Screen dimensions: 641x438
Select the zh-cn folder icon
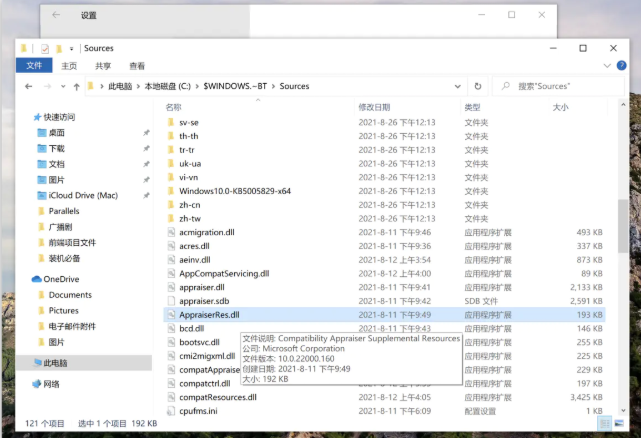click(x=171, y=205)
